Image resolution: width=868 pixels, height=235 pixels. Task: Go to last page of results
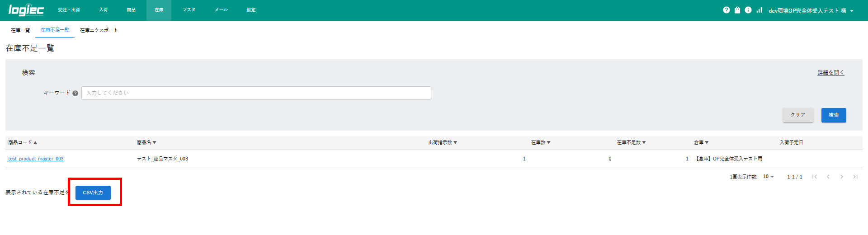pos(855,177)
